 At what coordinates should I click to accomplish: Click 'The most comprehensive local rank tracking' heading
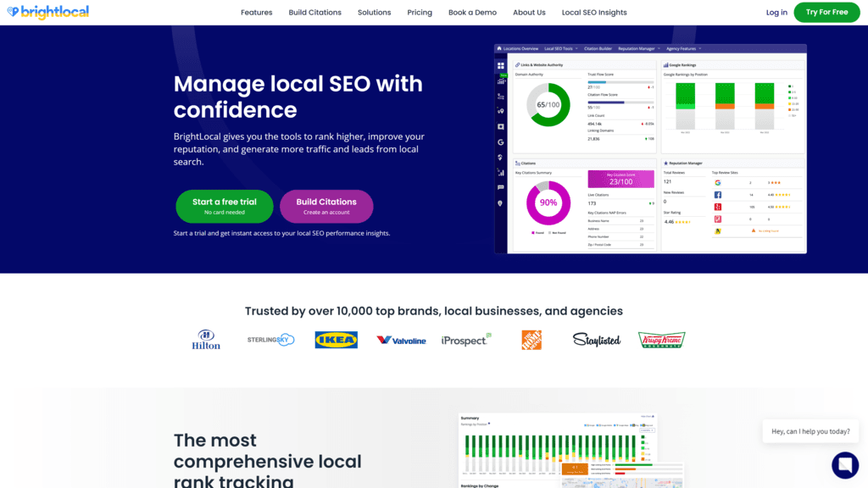(267, 461)
